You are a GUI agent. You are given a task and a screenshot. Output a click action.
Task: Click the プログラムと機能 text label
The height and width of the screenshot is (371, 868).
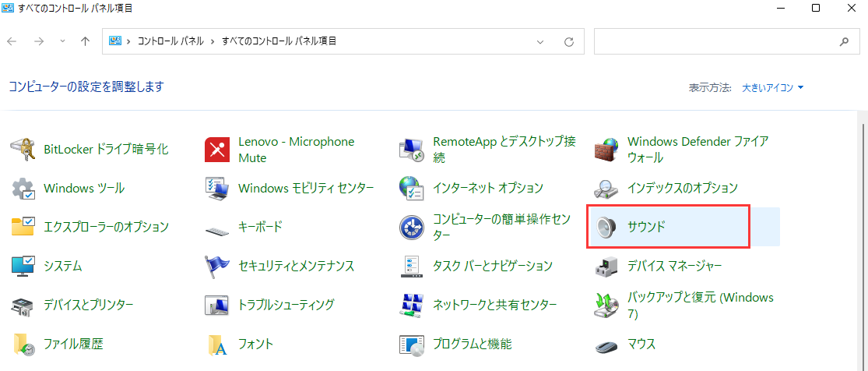[x=473, y=344]
